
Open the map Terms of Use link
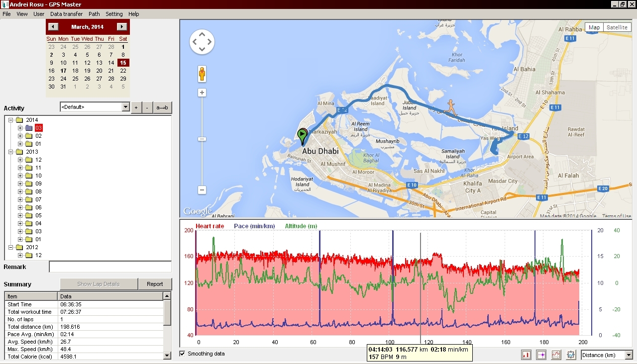tap(617, 216)
